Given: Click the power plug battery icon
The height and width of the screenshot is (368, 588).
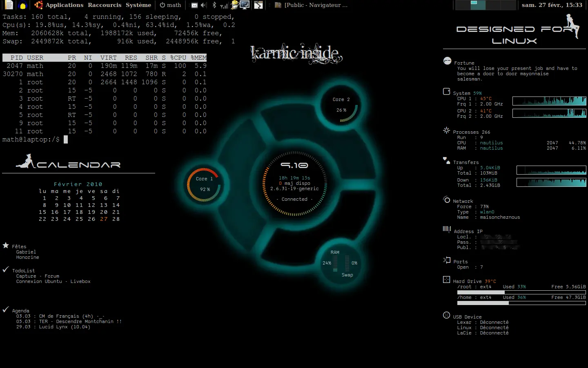Looking at the screenshot, I should pyautogui.click(x=235, y=5).
